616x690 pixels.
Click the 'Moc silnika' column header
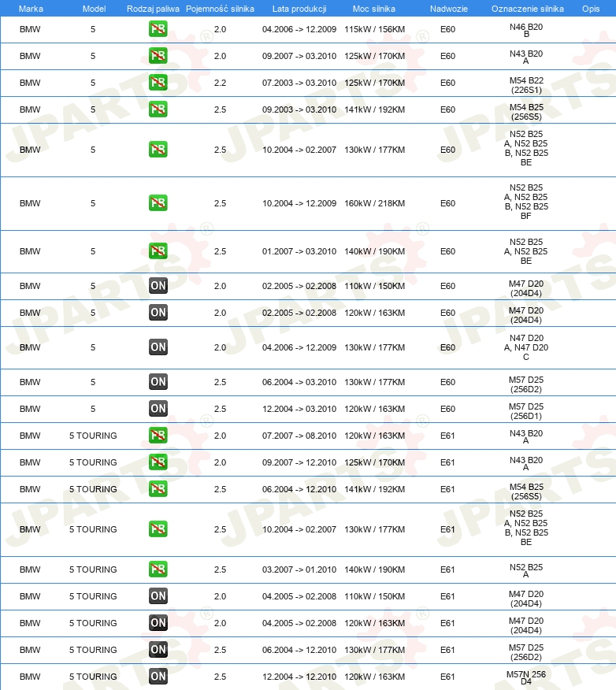point(374,9)
